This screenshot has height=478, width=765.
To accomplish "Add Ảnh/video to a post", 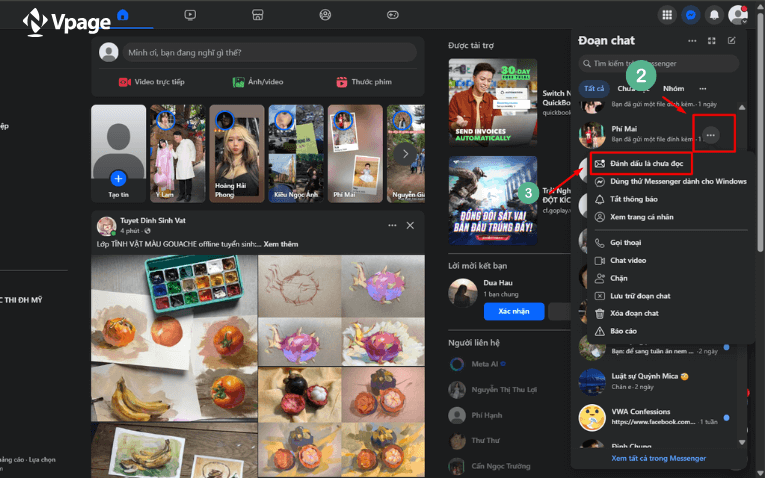I will click(x=258, y=82).
